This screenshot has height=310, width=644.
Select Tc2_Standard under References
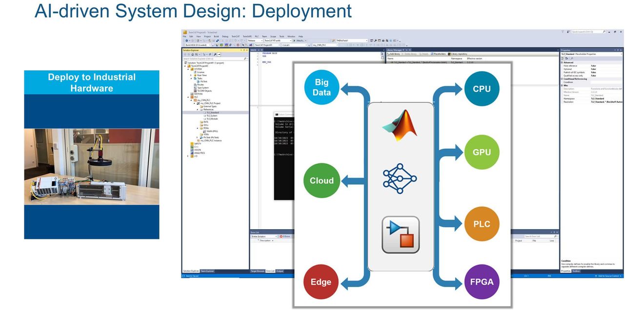point(212,112)
